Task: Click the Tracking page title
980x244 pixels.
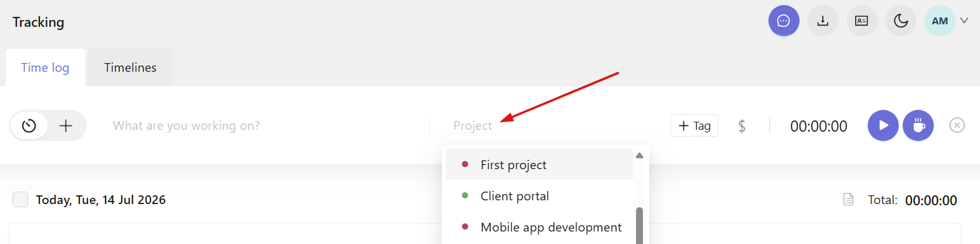Action: point(38,22)
